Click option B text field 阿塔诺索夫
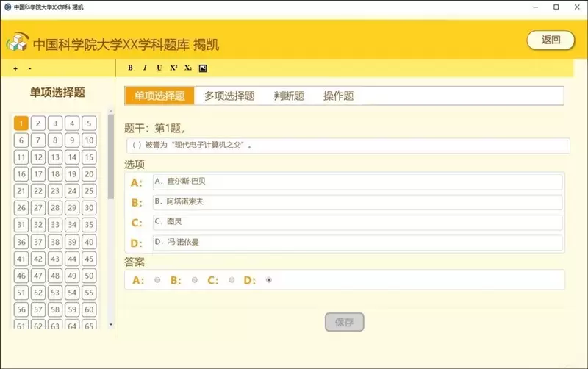The width and height of the screenshot is (588, 369). point(357,202)
